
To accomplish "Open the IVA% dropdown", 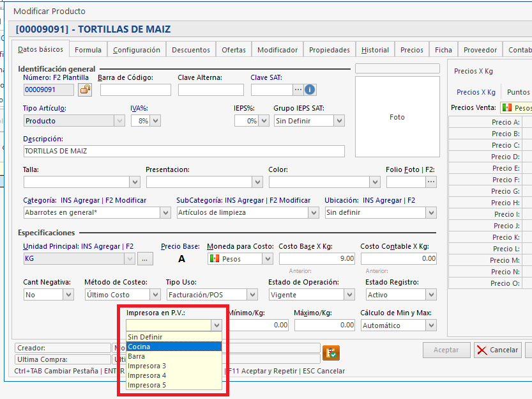I will tap(155, 121).
